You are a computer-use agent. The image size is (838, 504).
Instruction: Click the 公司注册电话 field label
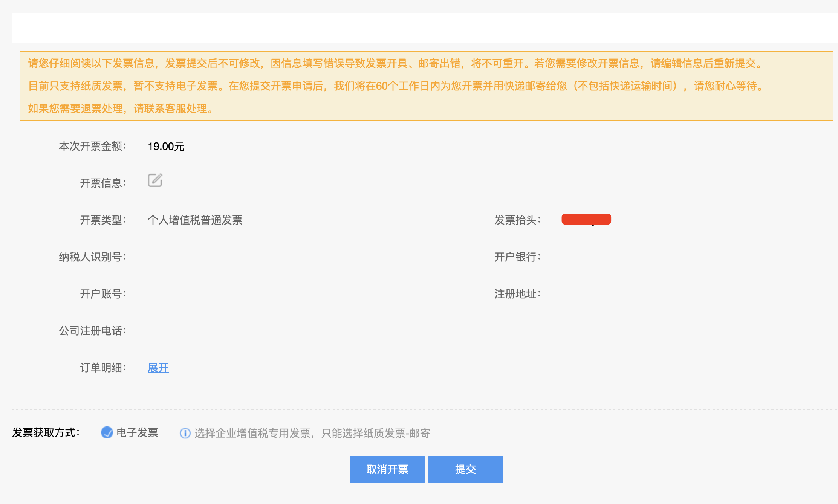pyautogui.click(x=92, y=331)
